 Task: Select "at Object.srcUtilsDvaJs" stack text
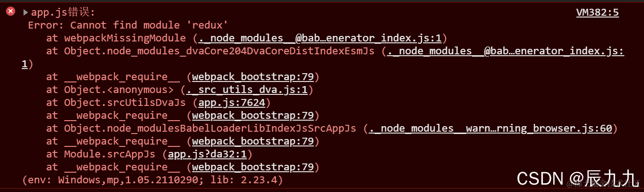pyautogui.click(x=116, y=103)
